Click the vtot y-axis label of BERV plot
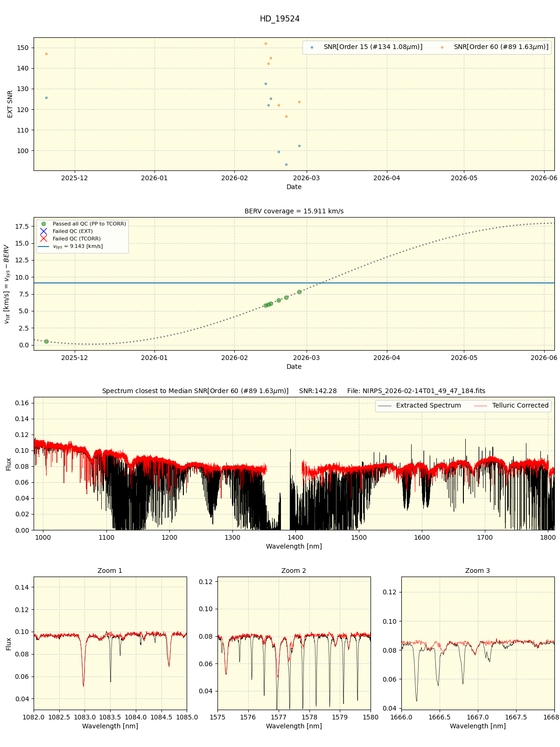Image resolution: width=560 pixels, height=747 pixels. pyautogui.click(x=7, y=284)
